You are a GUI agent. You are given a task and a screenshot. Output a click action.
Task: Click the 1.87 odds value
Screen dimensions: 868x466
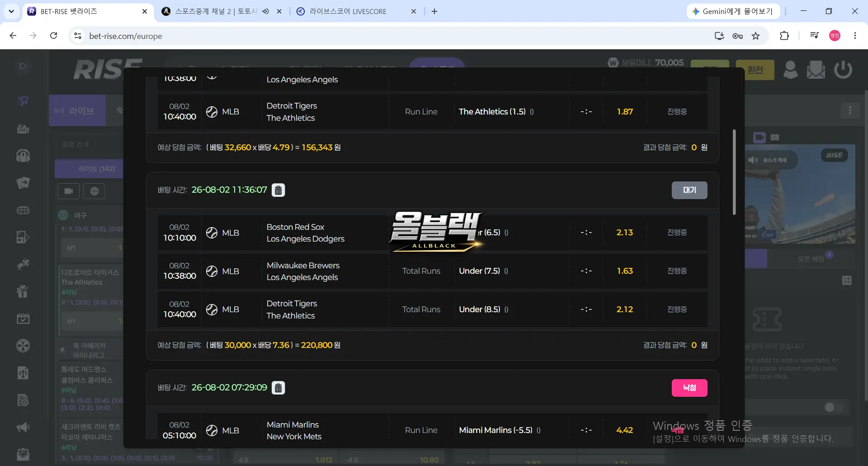click(x=625, y=112)
